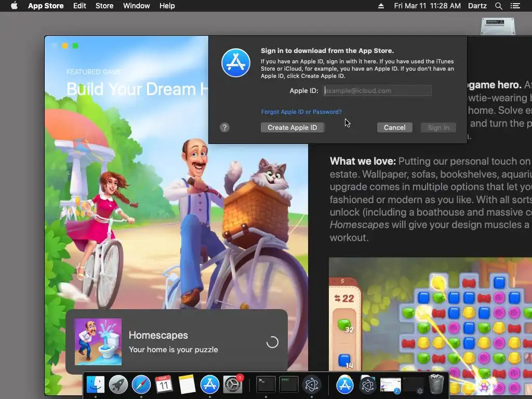The width and height of the screenshot is (532, 399).
Task: Click the Create Apple ID button
Action: 292,128
